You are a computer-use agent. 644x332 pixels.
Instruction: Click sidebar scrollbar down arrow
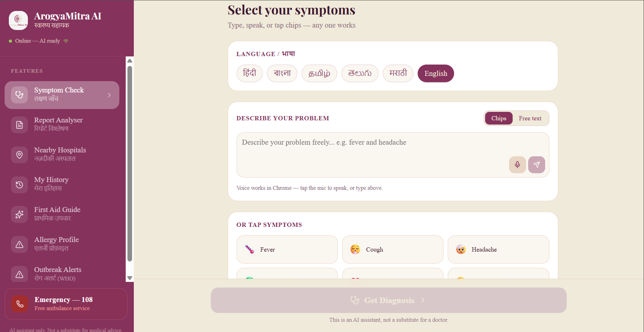pos(130,278)
